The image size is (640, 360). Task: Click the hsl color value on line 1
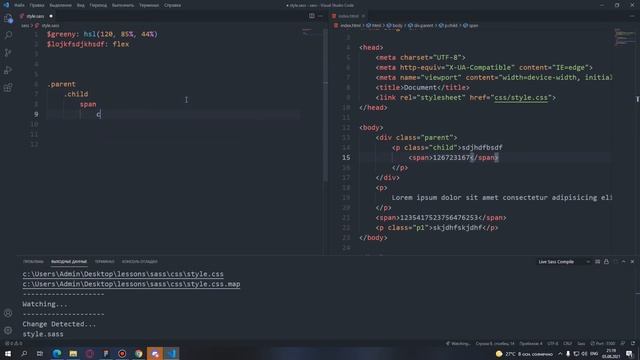pos(120,34)
